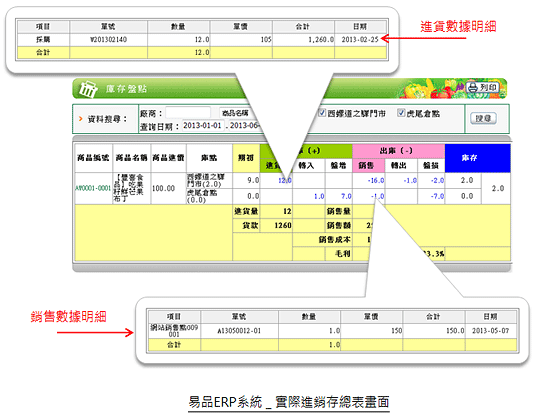Open the 商品名稱 dropdown selector
This screenshot has height=416, width=536.
(x=237, y=113)
